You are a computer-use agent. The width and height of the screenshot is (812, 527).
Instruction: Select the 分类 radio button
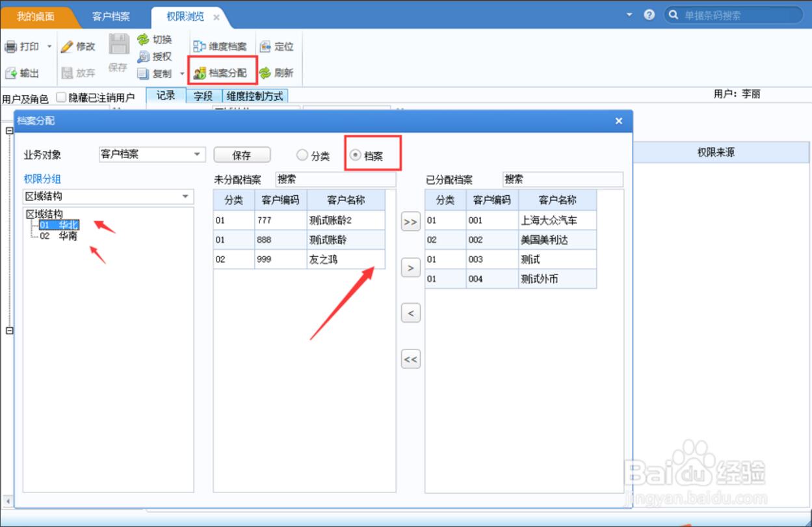pos(302,155)
